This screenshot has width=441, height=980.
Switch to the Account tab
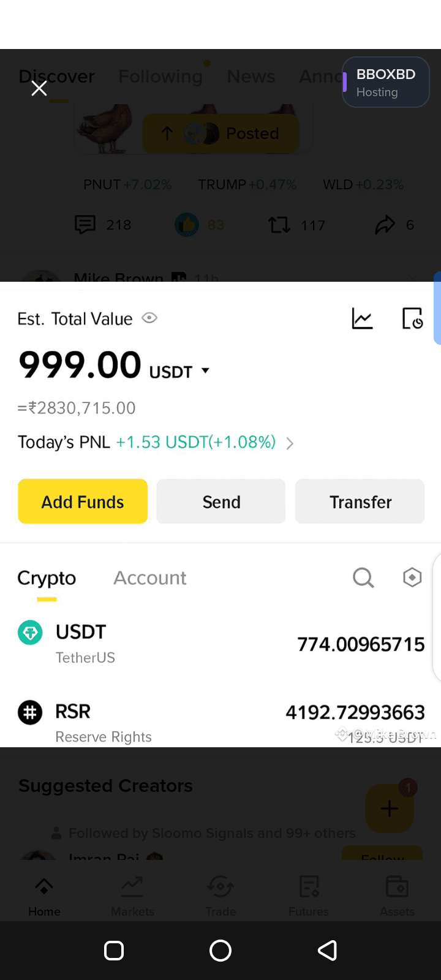pyautogui.click(x=150, y=578)
